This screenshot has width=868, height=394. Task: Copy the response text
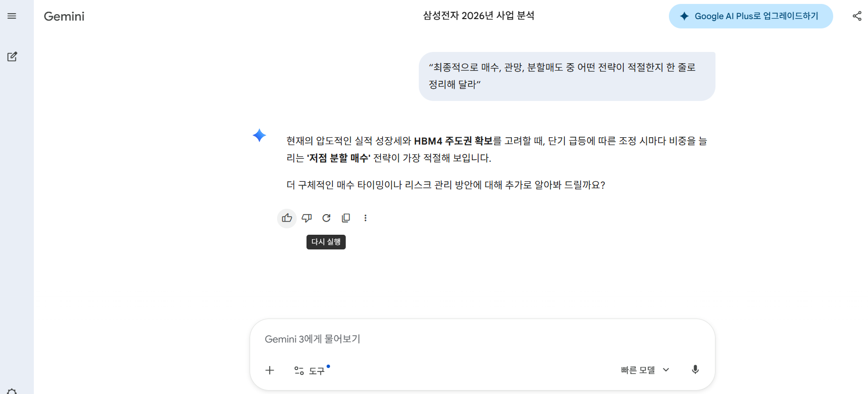click(346, 218)
